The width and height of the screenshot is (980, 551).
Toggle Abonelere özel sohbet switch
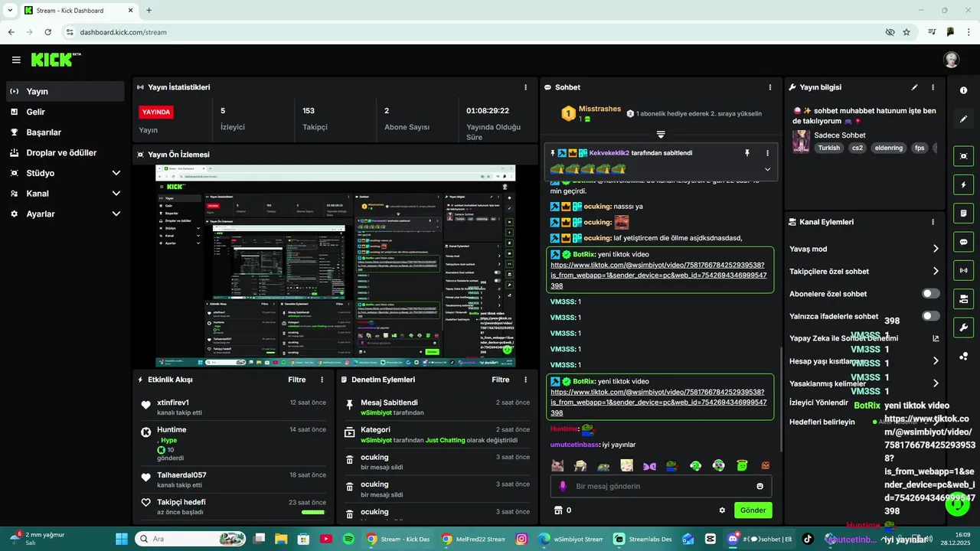(x=931, y=294)
